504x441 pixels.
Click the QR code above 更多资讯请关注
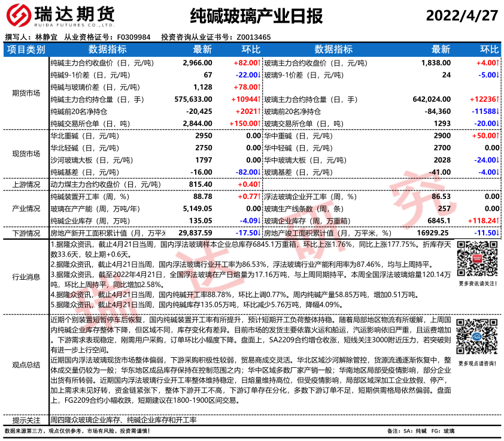pos(476,259)
